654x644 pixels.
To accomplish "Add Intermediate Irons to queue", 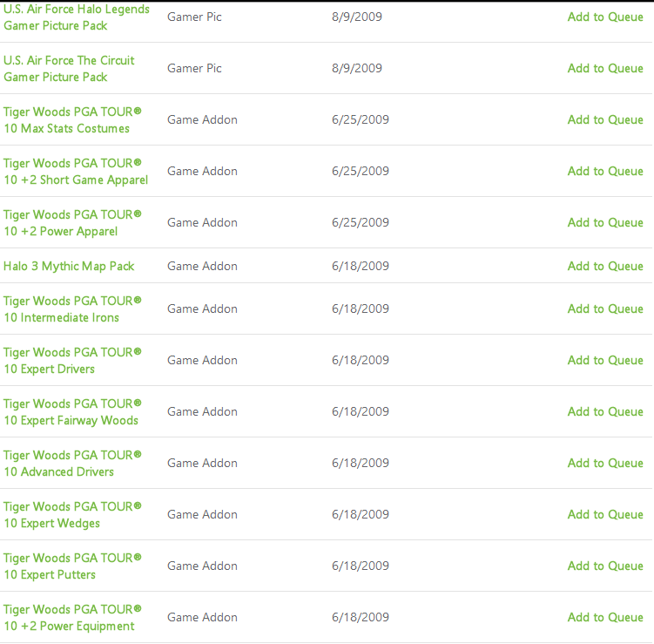I will (605, 308).
